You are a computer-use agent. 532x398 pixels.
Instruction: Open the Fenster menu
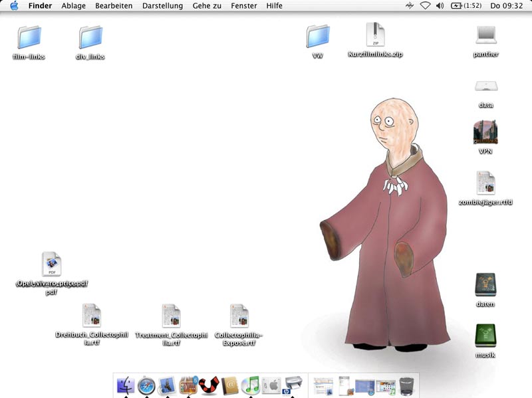coord(244,6)
